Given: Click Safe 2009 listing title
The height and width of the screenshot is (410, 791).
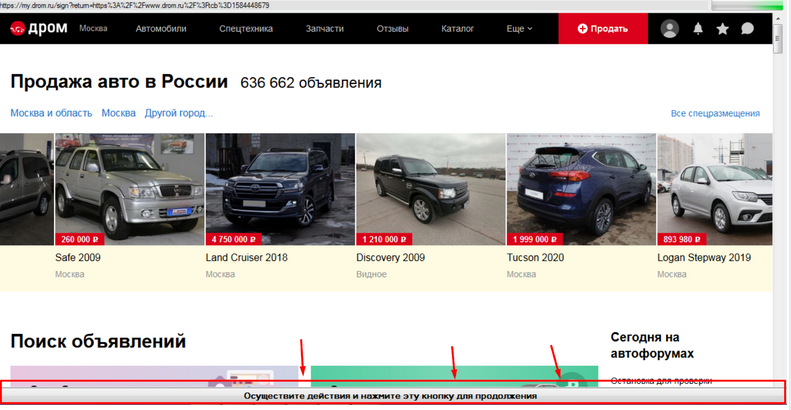Looking at the screenshot, I should (x=78, y=257).
